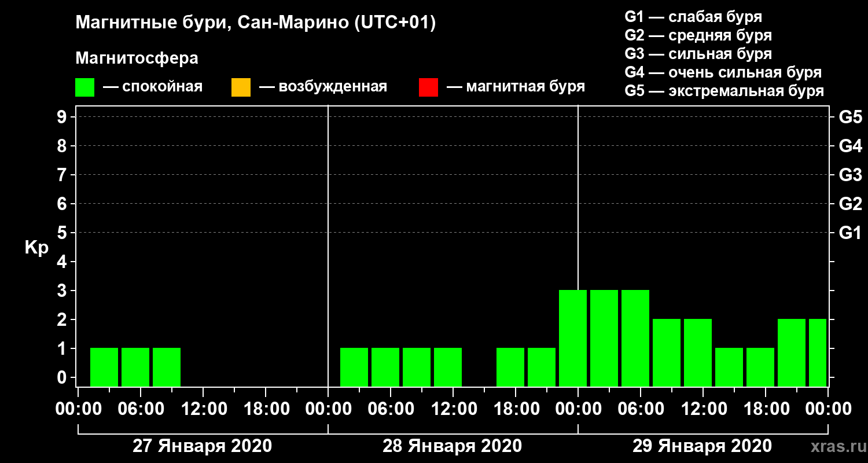Click the 'G1' right-axis storm level label
The width and height of the screenshot is (868, 463).
click(x=850, y=233)
